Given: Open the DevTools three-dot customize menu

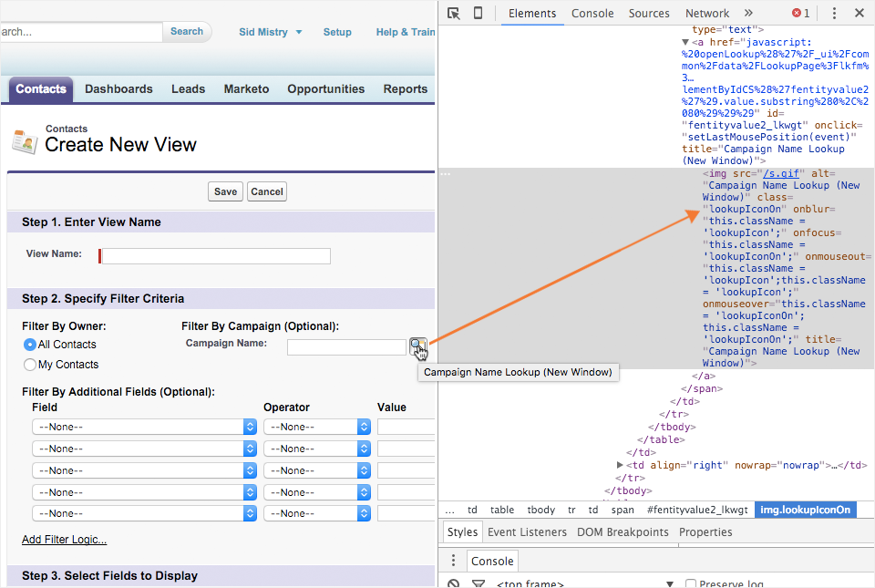Looking at the screenshot, I should coord(834,13).
